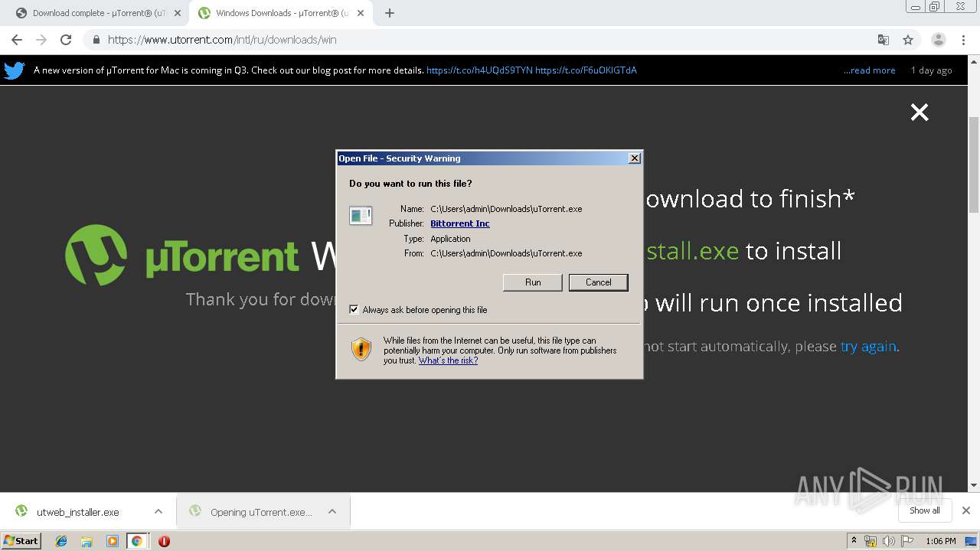Open Windows Explorer from taskbar

click(87, 541)
